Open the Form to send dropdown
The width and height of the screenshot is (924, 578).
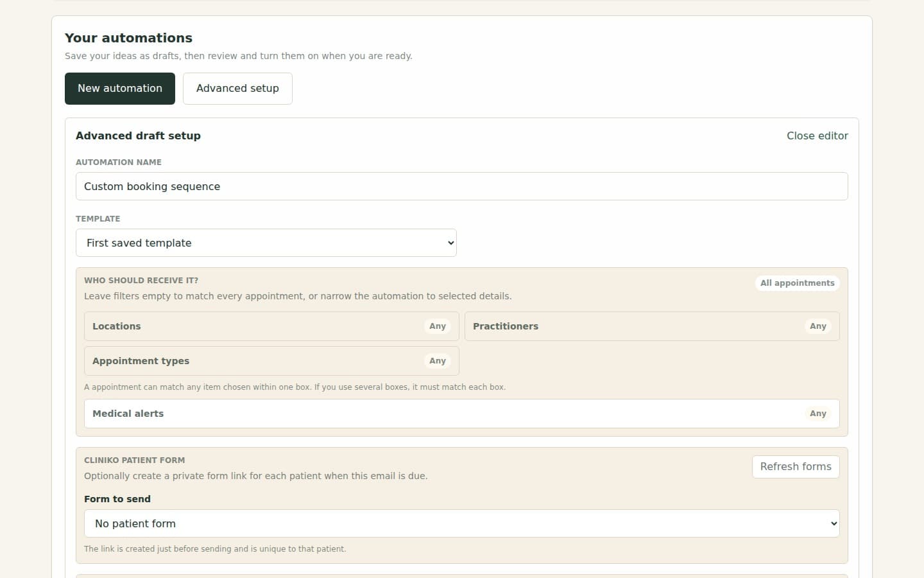point(462,523)
